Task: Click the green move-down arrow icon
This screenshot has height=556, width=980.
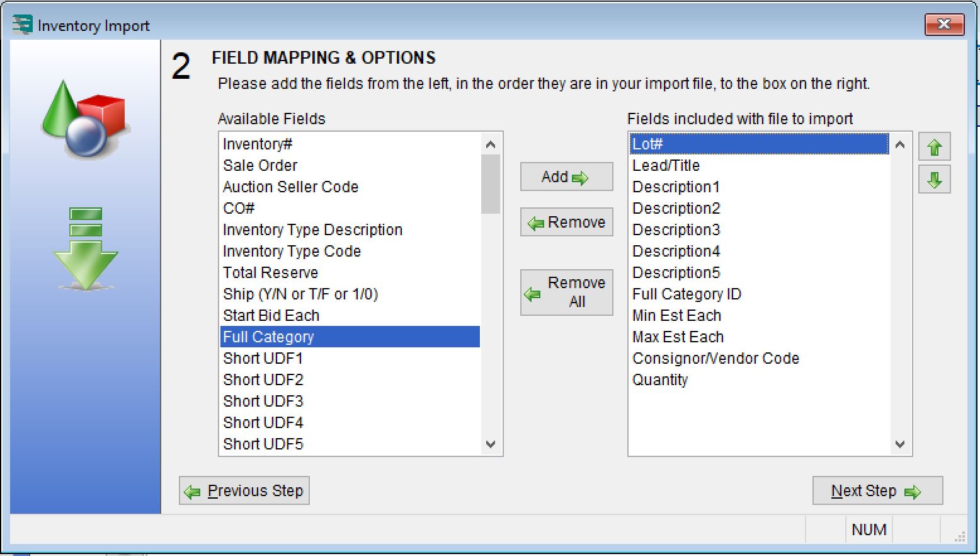Action: click(x=935, y=180)
